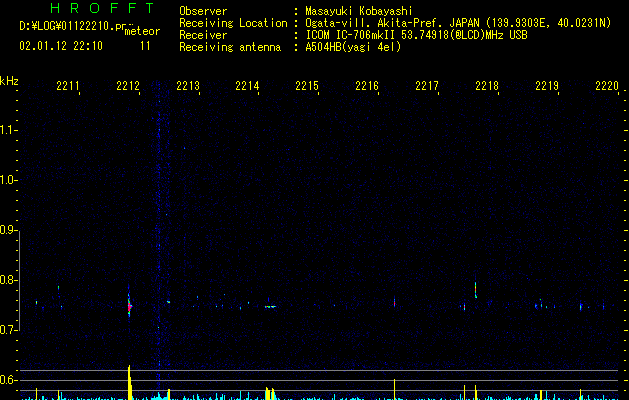The height and width of the screenshot is (400, 629).
Task: Click the 'Receiver' field label
Action: [203, 35]
